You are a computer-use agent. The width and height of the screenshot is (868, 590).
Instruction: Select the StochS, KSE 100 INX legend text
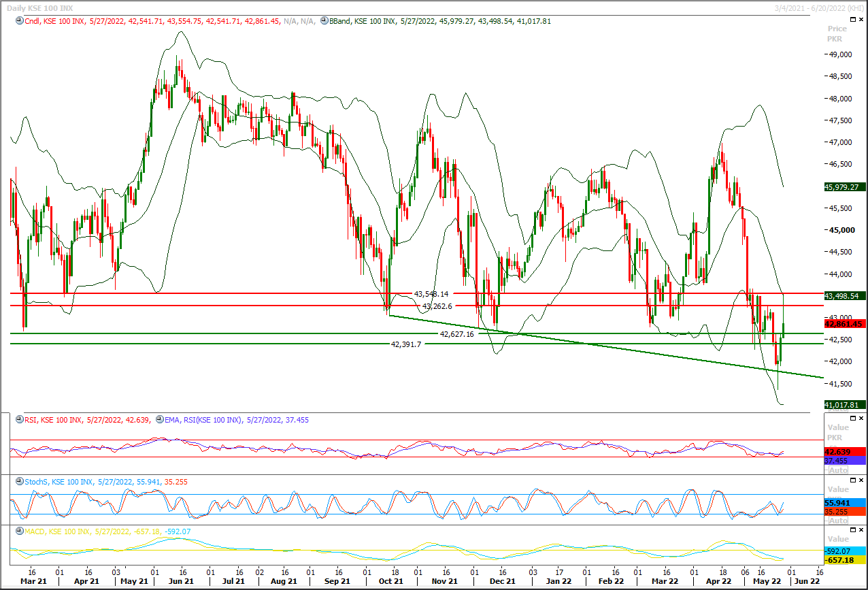click(57, 482)
